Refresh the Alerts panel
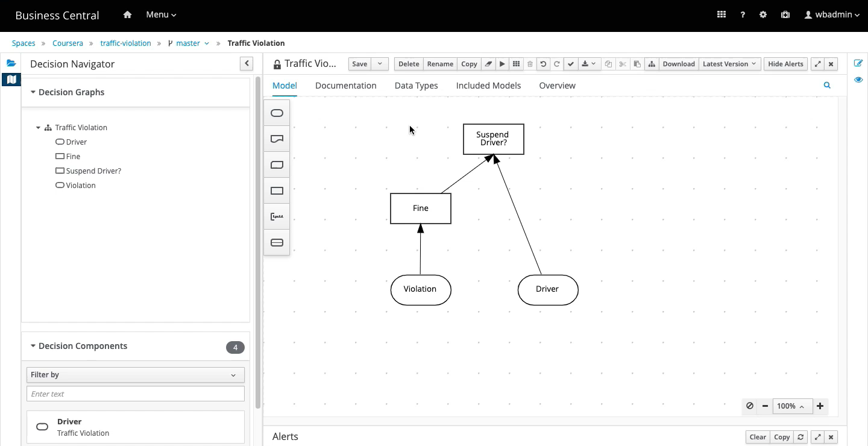 800,437
